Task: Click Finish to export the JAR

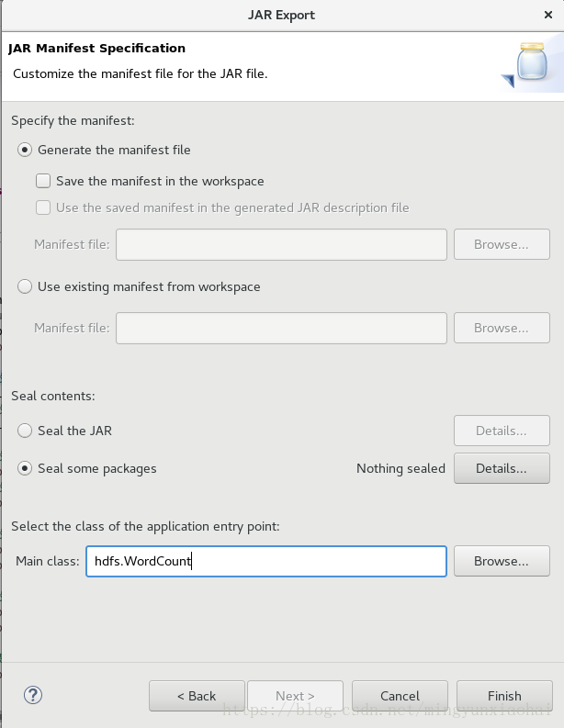Action: (x=504, y=696)
